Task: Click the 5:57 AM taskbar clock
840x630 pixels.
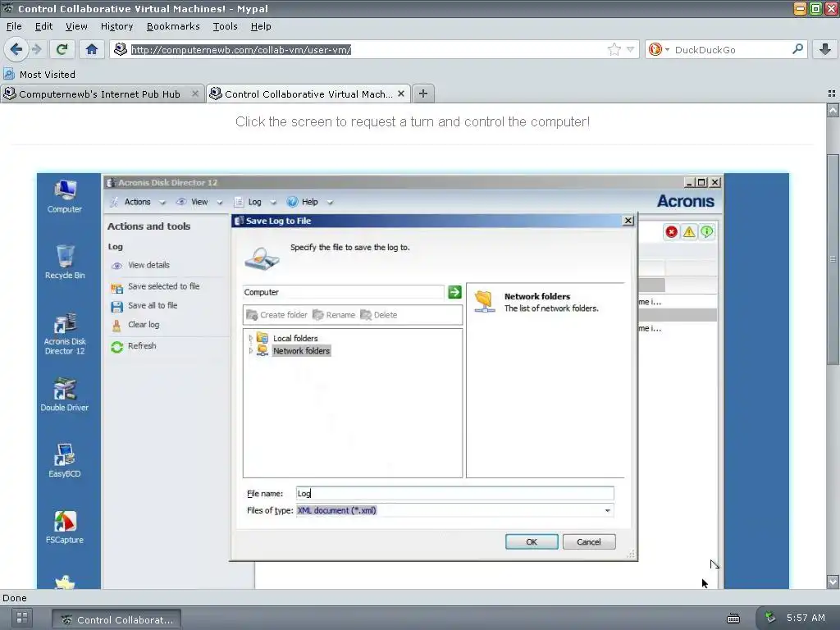Action: coord(806,618)
